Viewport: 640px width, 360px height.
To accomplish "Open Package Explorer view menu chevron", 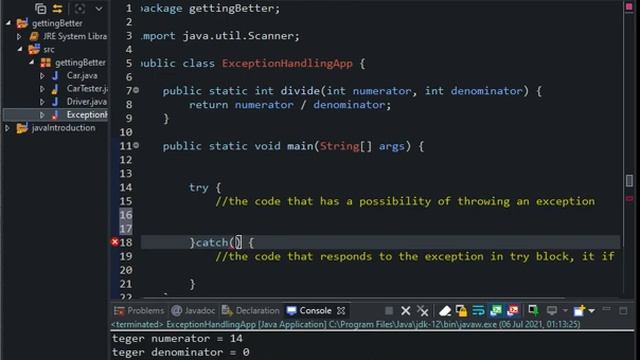I will click(99, 8).
